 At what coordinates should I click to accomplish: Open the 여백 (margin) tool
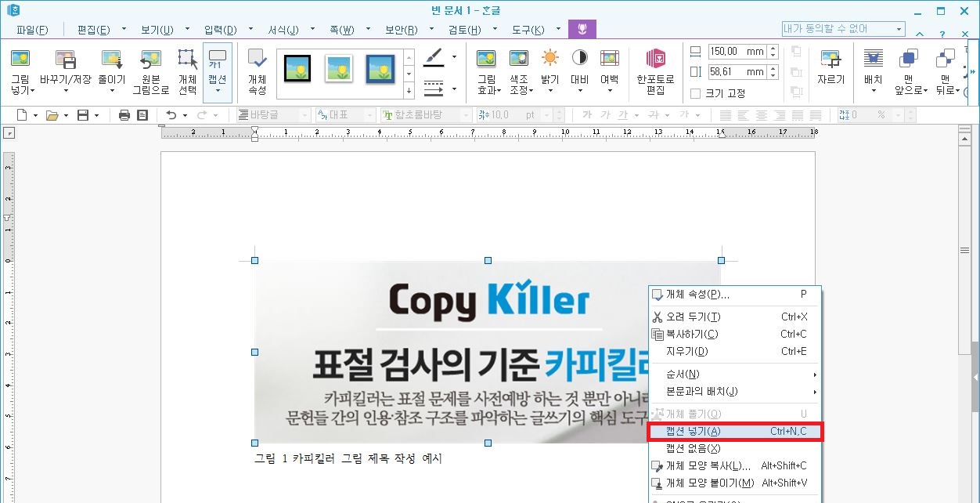tap(609, 72)
